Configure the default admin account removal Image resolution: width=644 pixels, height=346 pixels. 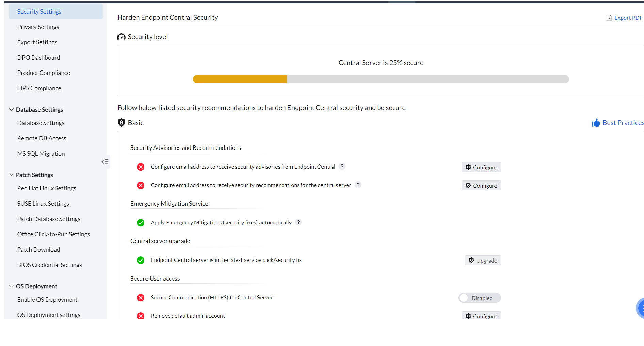click(x=481, y=316)
